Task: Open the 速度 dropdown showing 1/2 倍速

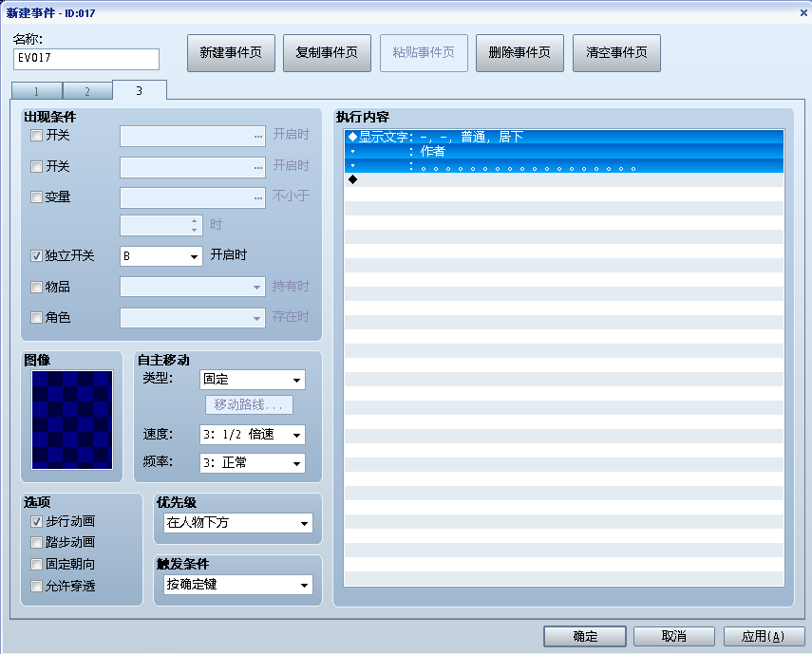Action: 253,435
